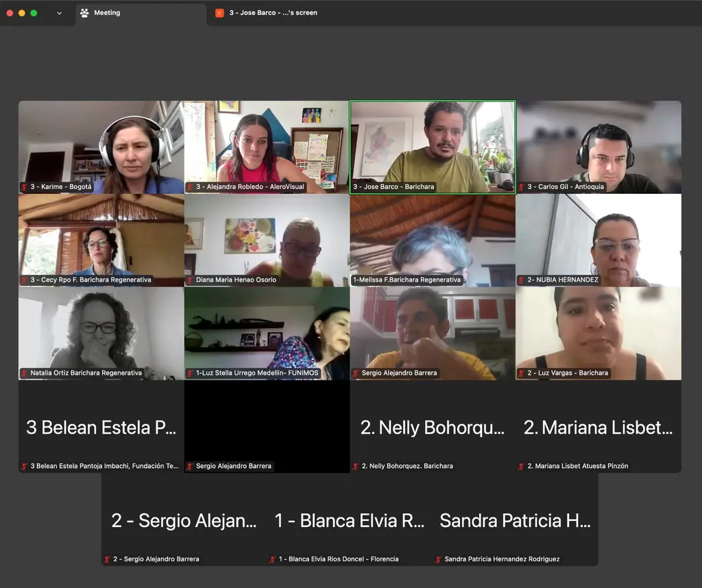Select 1 - Blanca Elvia R... name tile

coord(350,519)
